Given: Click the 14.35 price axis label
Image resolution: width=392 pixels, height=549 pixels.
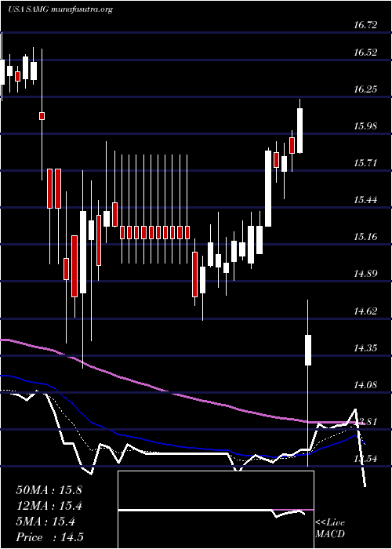Looking at the screenshot, I should point(365,348).
